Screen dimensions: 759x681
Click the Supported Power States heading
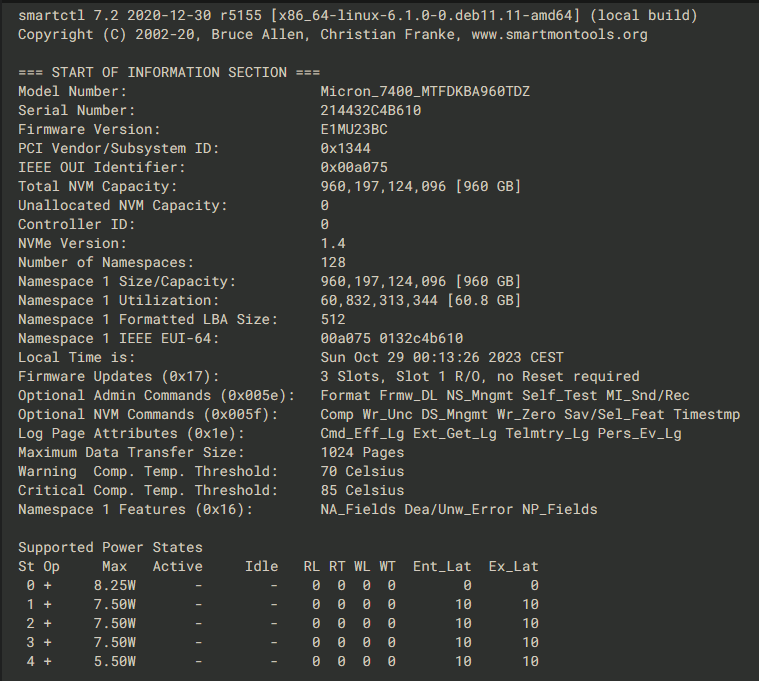110,547
